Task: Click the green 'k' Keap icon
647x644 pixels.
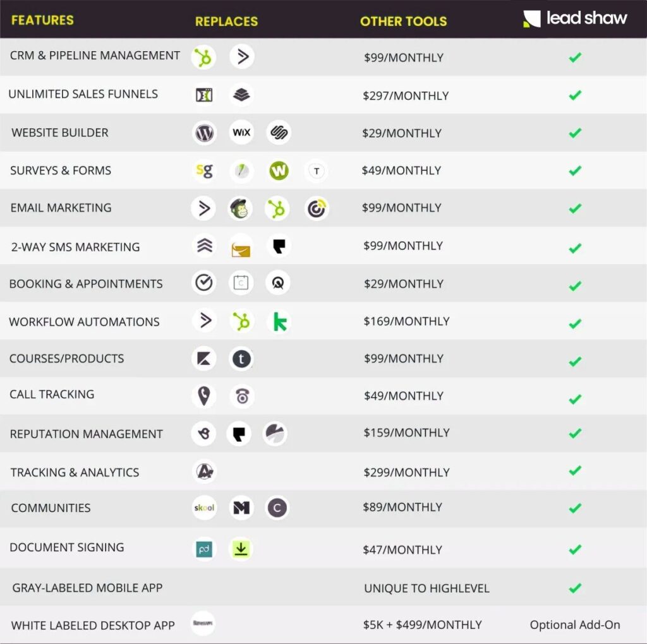Action: pyautogui.click(x=280, y=321)
